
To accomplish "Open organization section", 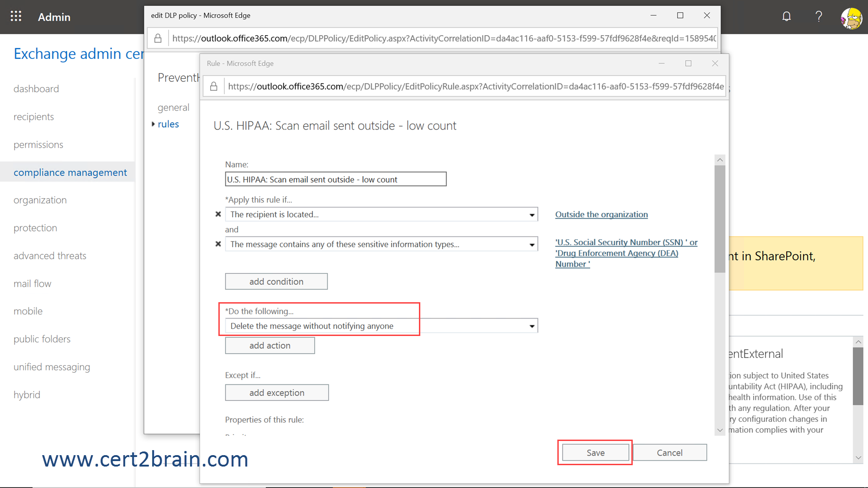I will [x=40, y=200].
